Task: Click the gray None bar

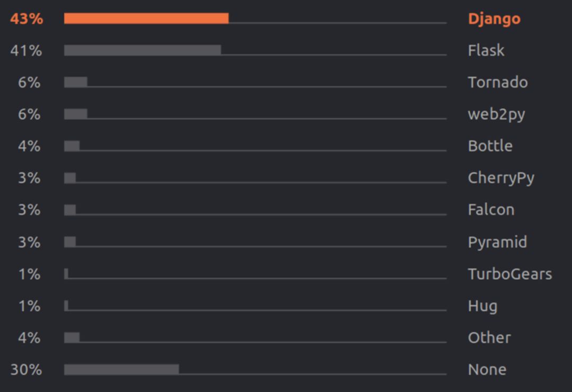Action: click(121, 369)
